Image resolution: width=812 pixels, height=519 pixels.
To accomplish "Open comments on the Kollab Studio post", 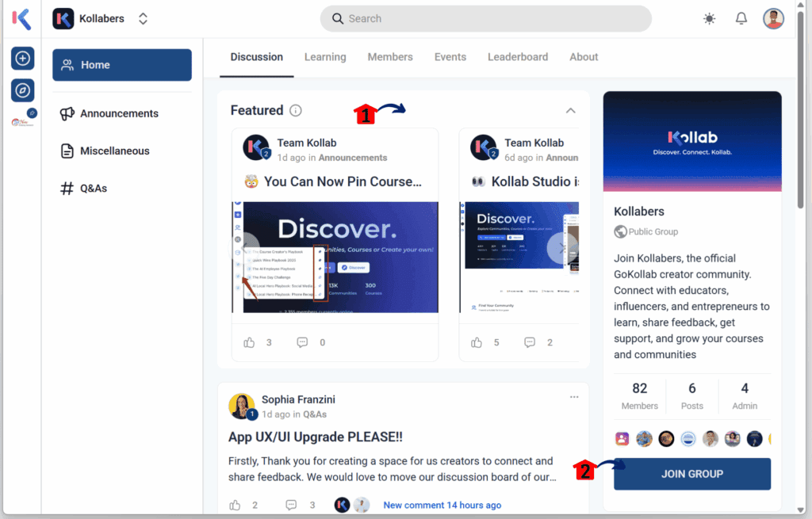I will 530,342.
